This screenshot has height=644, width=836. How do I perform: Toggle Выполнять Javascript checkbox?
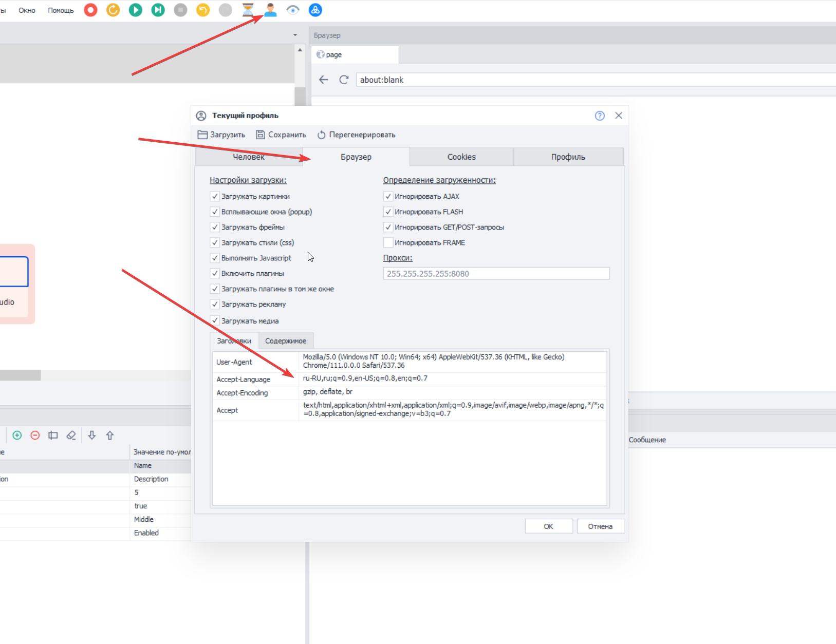pyautogui.click(x=215, y=258)
